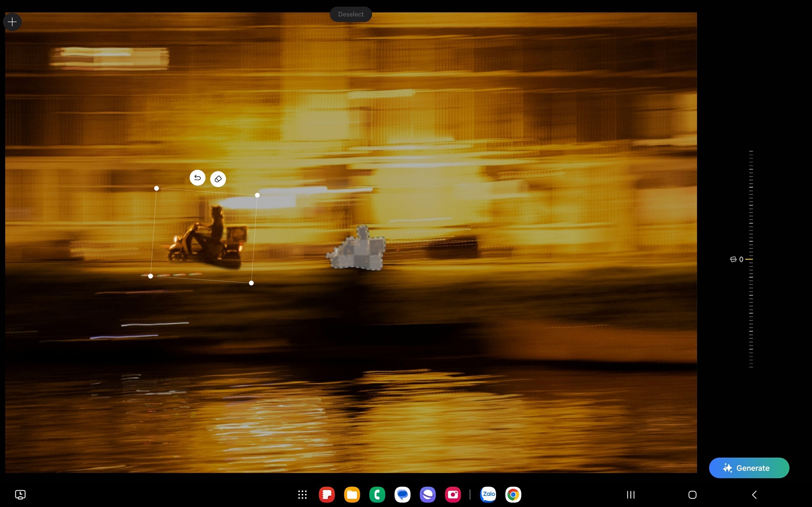This screenshot has width=812, height=507.
Task: Tap the Generate button
Action: [749, 468]
